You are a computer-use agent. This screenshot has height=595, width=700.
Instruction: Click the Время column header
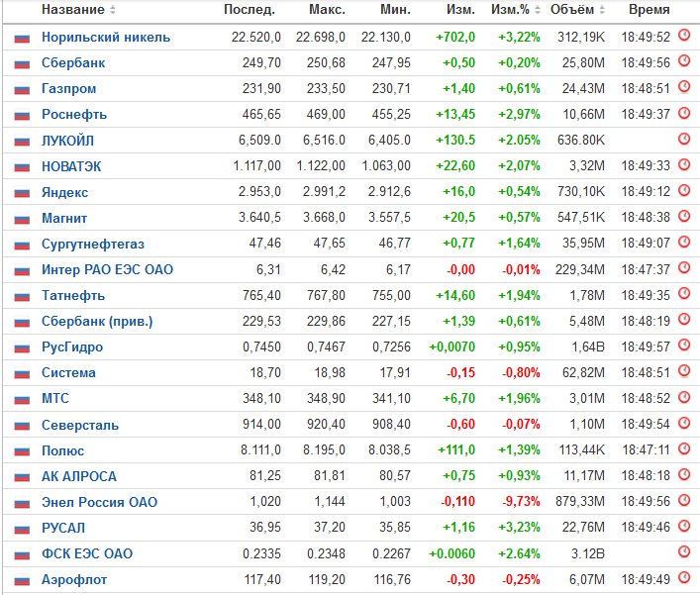click(650, 9)
